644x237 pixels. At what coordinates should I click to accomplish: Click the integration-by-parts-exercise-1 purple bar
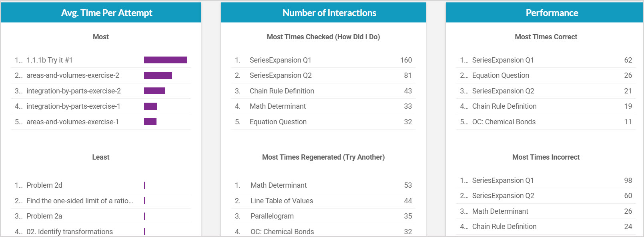pos(150,106)
